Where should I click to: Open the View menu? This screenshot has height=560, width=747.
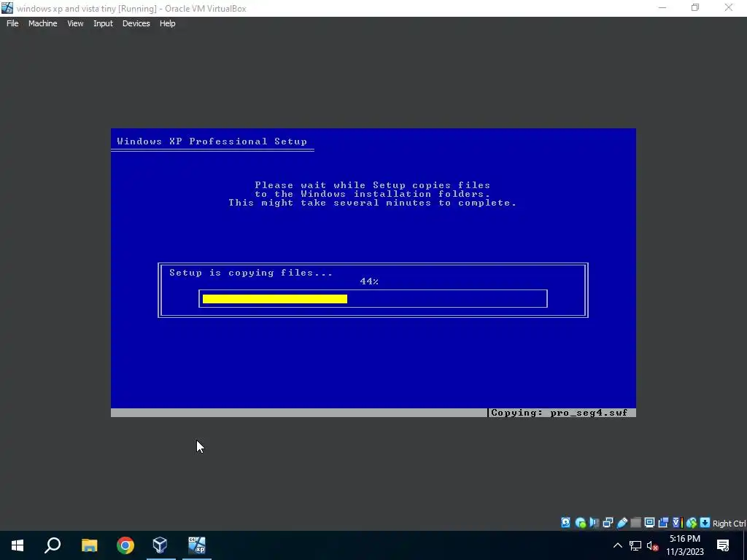point(75,23)
